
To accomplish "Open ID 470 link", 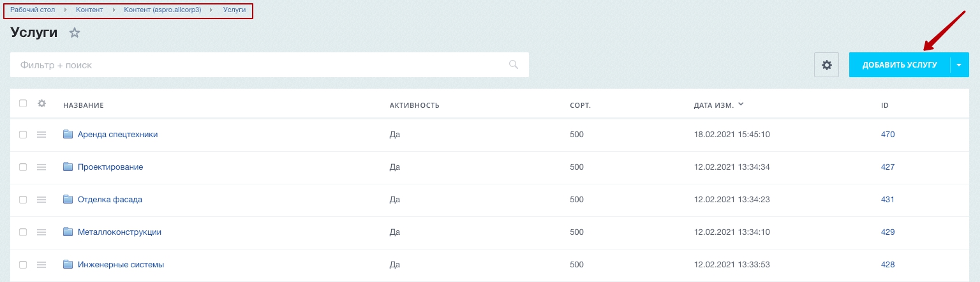I will point(887,135).
